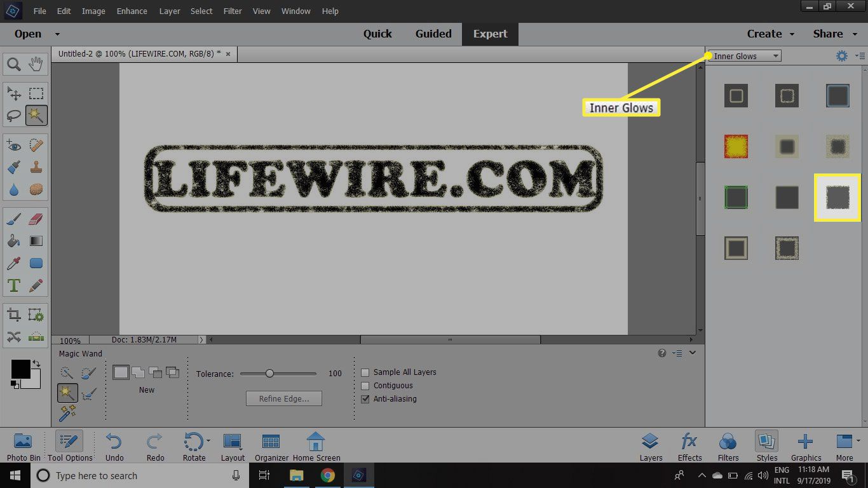
Task: Select the Red Eye Removal tool
Action: pos(14,146)
